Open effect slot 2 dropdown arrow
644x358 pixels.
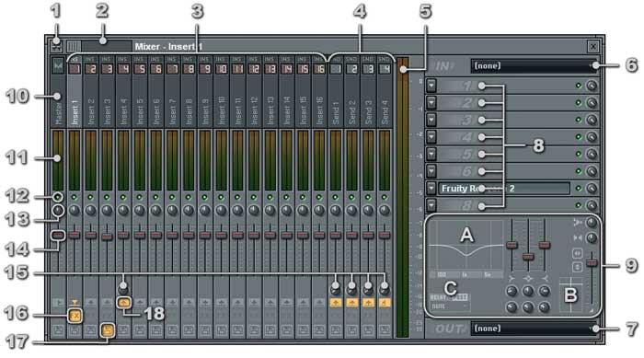point(431,103)
